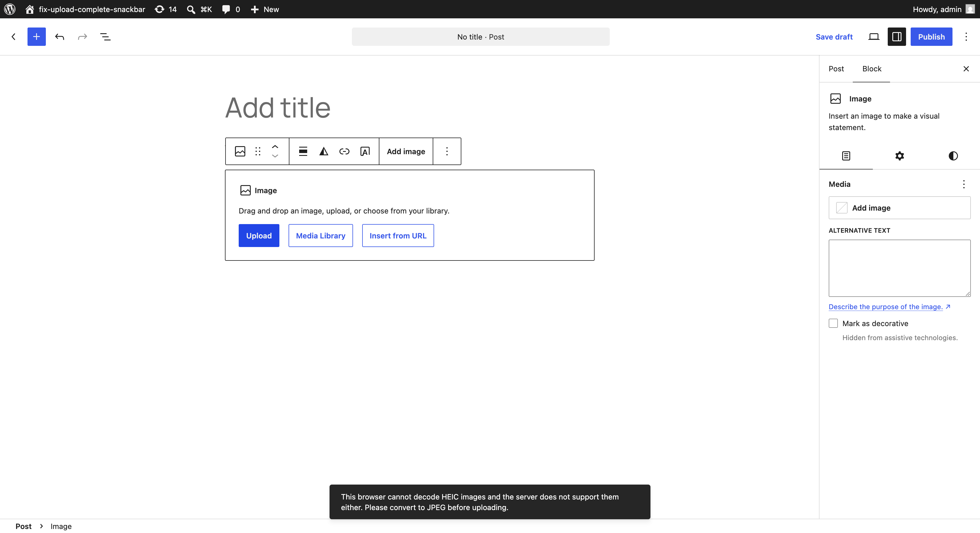980x533 pixels.
Task: Click into the Alternative Text textarea
Action: point(899,268)
